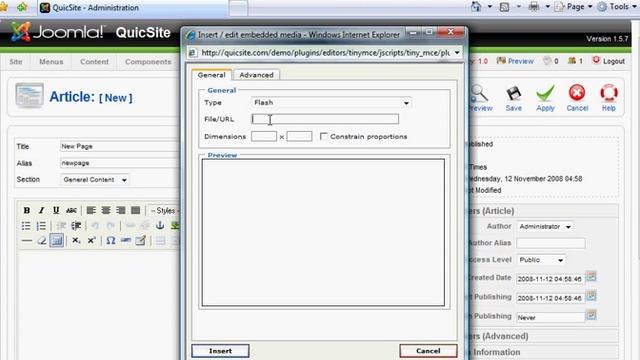Open Help lifebuoy icon
The width and height of the screenshot is (640, 360).
(609, 93)
